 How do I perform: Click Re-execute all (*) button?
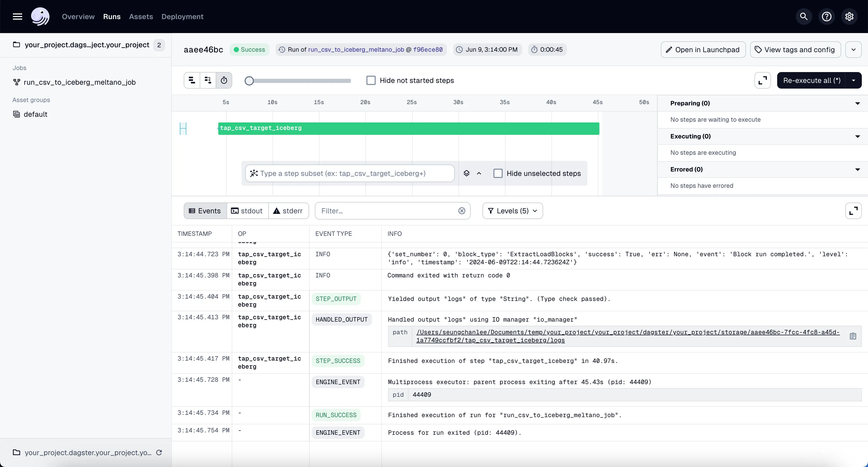tap(811, 80)
